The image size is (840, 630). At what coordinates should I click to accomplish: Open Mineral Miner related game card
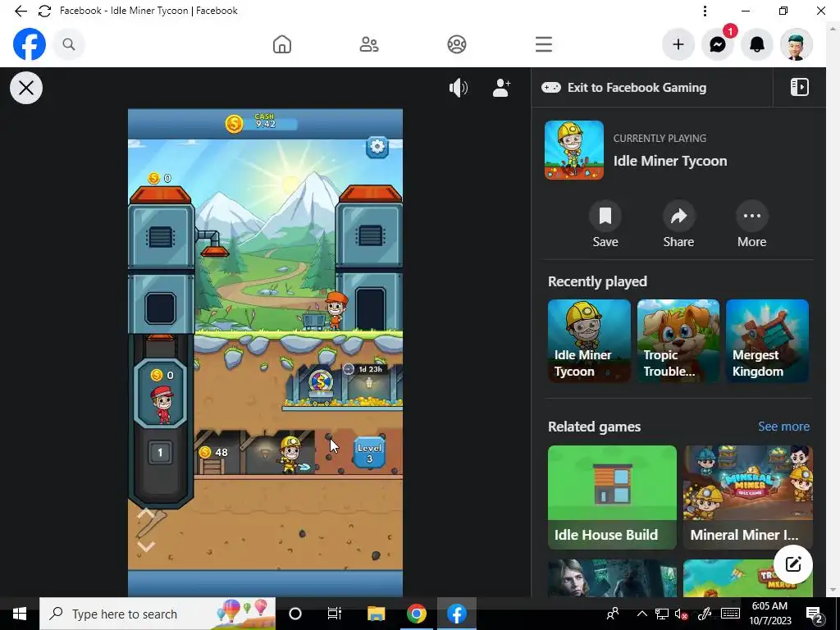pos(748,497)
